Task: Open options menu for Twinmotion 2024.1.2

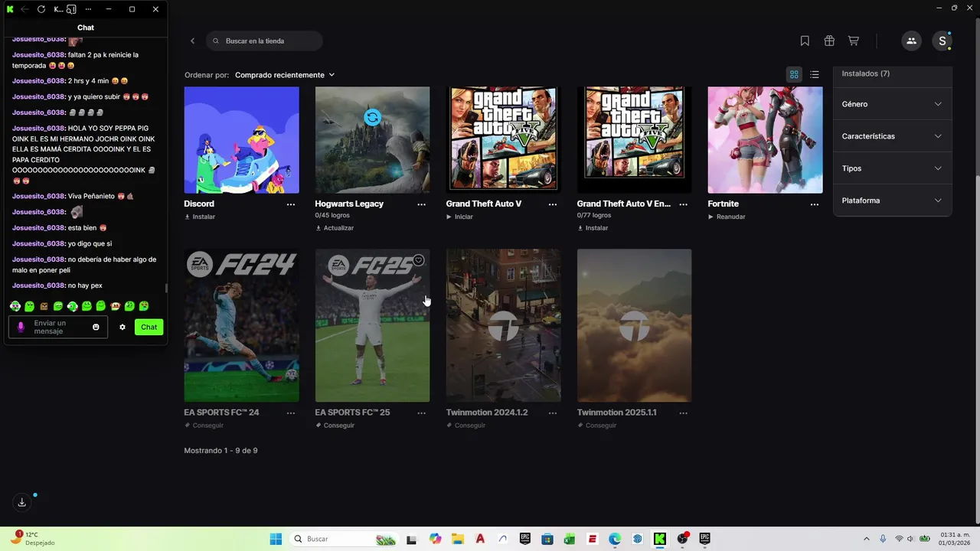Action: (553, 412)
